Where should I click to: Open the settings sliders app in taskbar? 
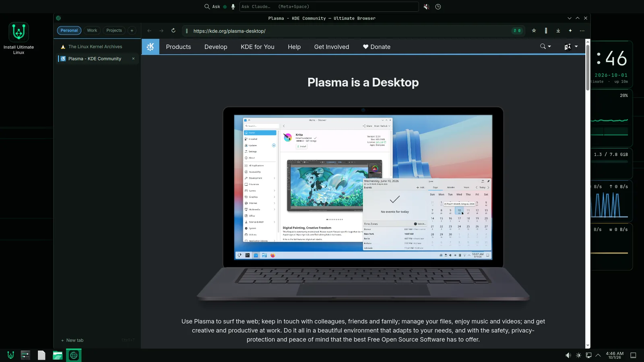coord(25,355)
